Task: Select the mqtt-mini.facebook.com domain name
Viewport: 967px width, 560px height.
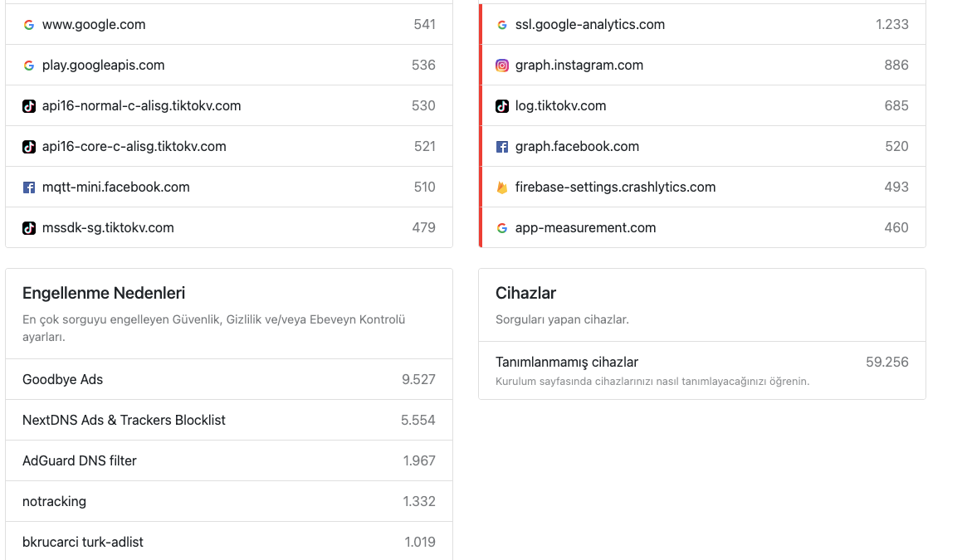Action: (x=116, y=187)
